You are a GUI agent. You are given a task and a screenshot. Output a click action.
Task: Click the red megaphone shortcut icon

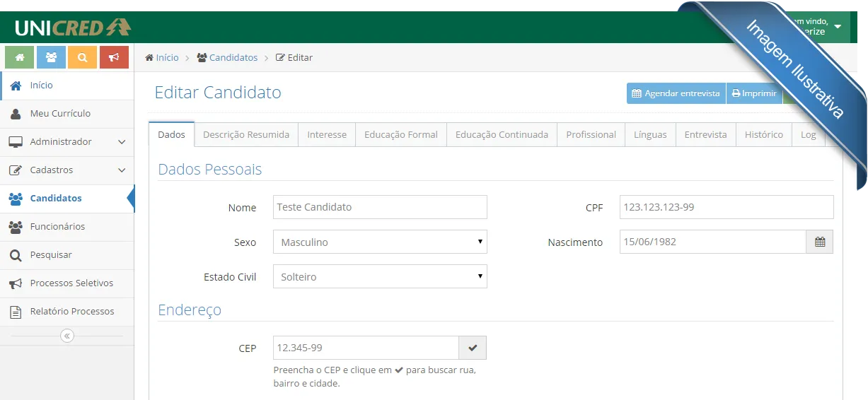coord(114,57)
